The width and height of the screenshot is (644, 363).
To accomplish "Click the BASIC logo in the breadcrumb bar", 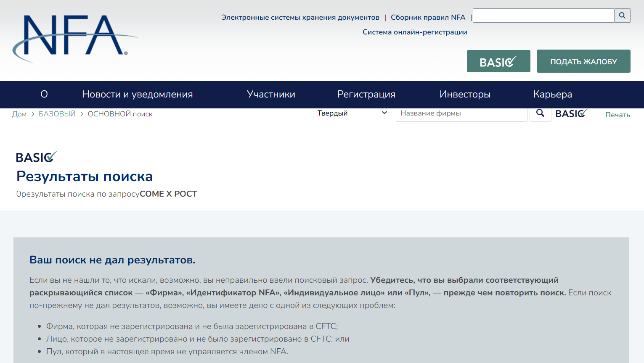I will tap(571, 113).
